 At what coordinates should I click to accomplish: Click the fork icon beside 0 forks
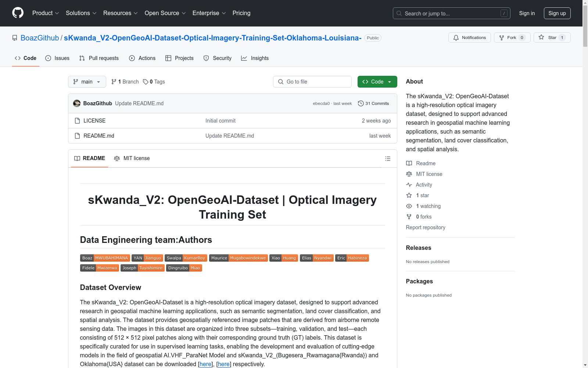pyautogui.click(x=409, y=217)
